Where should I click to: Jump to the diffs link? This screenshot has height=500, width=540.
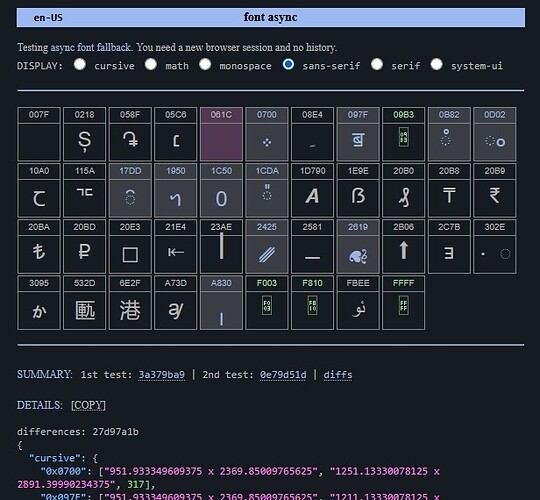338,375
